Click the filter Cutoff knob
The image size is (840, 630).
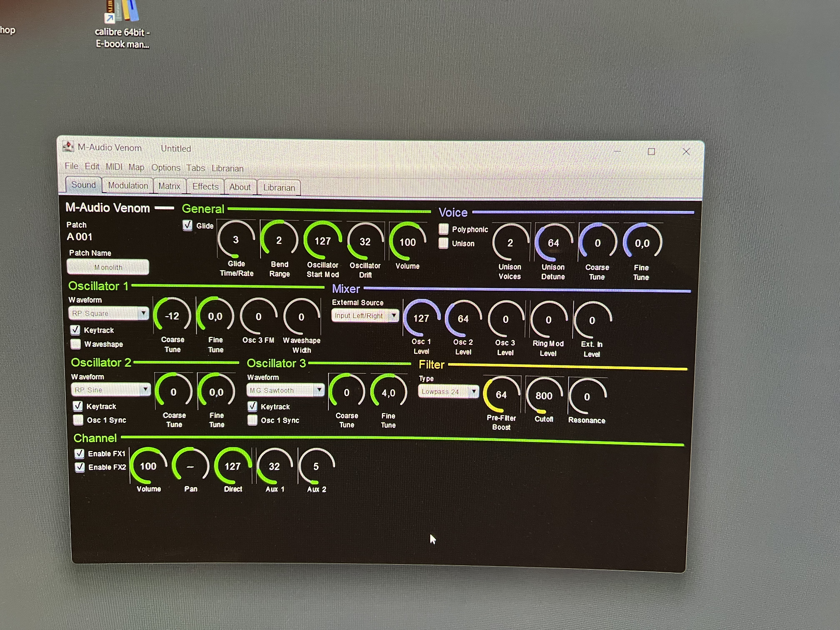(543, 396)
